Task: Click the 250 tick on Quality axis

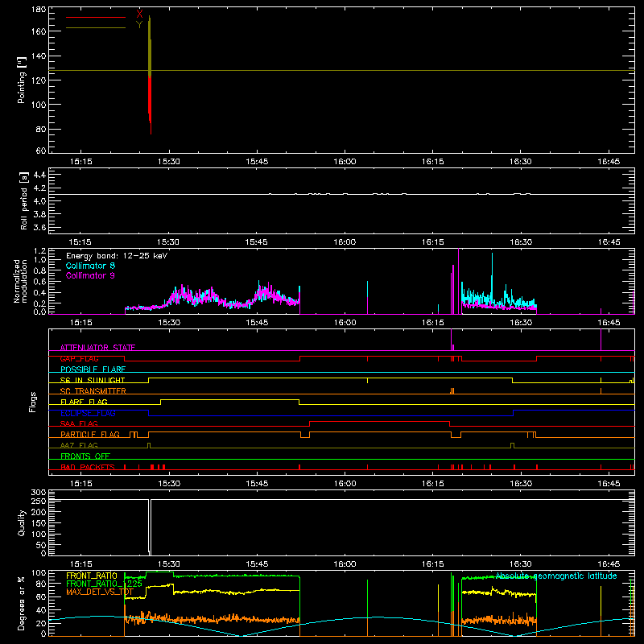Action: [39, 501]
